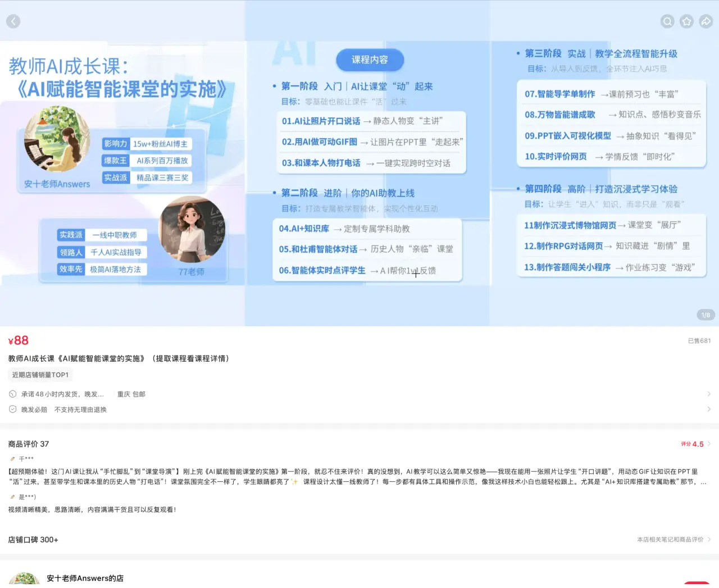Click 09.PPT嵌入可视化模型 course item
Image resolution: width=719 pixels, height=588 pixels.
point(611,136)
